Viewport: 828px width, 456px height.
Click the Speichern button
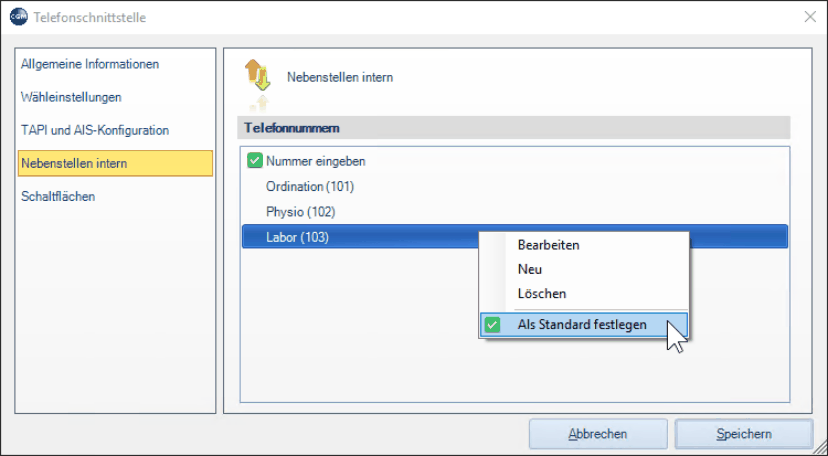pyautogui.click(x=744, y=434)
